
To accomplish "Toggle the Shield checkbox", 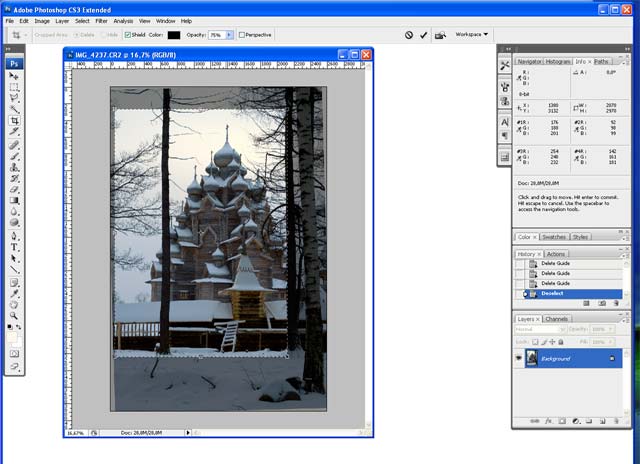I will click(127, 34).
